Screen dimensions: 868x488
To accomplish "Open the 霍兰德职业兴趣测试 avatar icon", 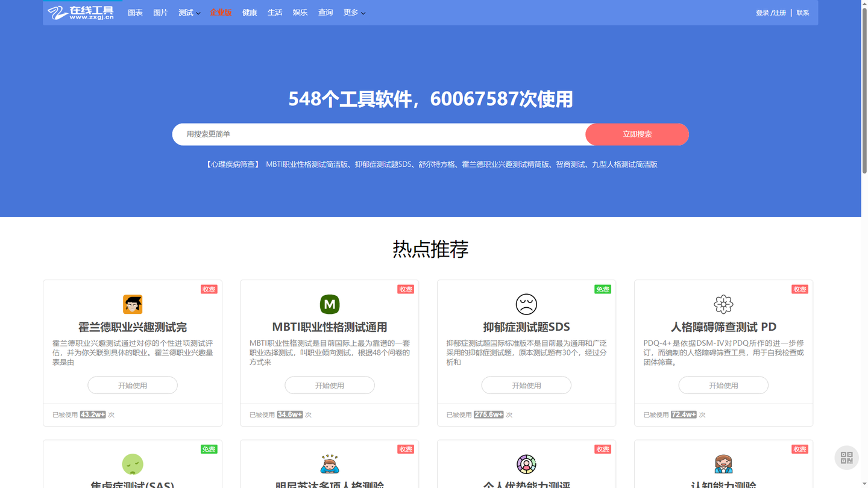I will [133, 304].
